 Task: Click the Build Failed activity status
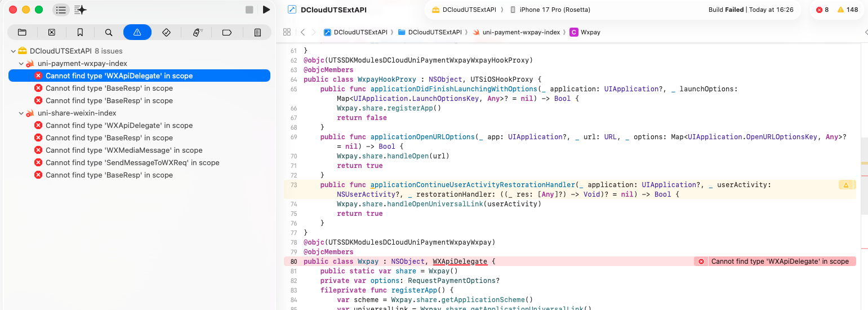click(x=751, y=10)
